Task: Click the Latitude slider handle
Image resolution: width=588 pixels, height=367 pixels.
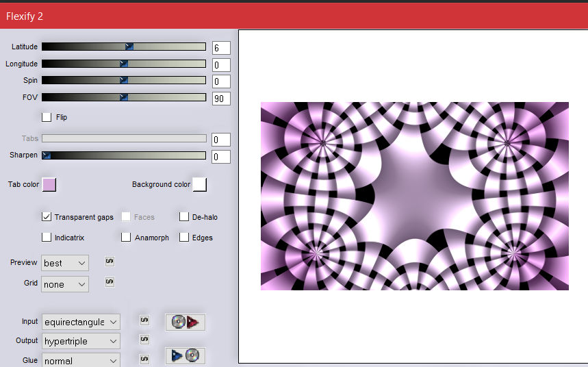Action: pyautogui.click(x=129, y=47)
